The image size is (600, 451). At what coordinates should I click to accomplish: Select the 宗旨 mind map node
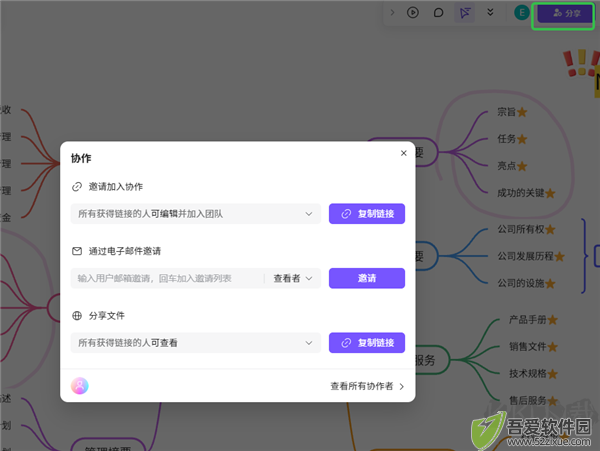point(507,112)
